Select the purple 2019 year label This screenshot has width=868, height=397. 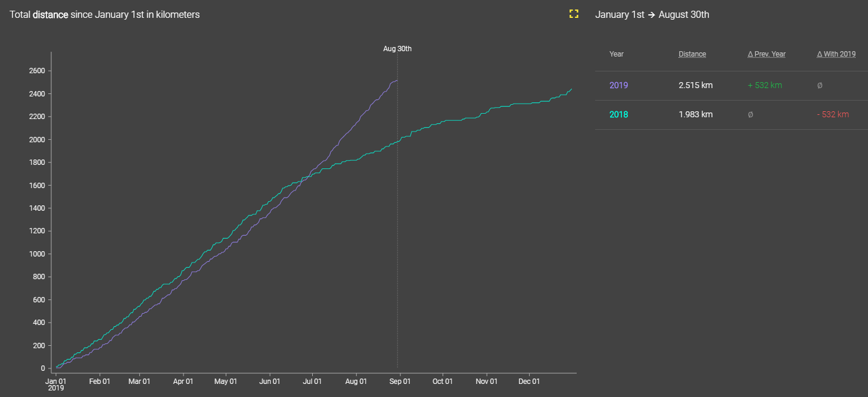(618, 85)
